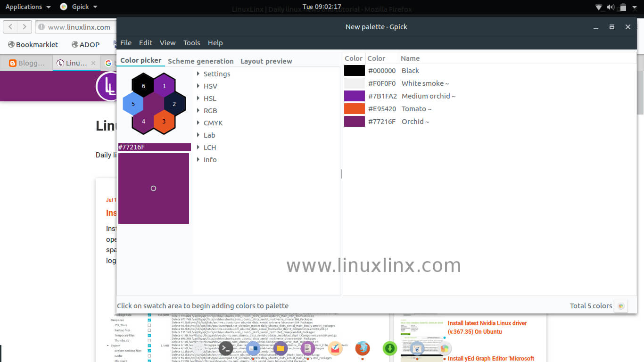644x362 pixels.
Task: Open the volume icon in system tray
Action: click(610, 7)
